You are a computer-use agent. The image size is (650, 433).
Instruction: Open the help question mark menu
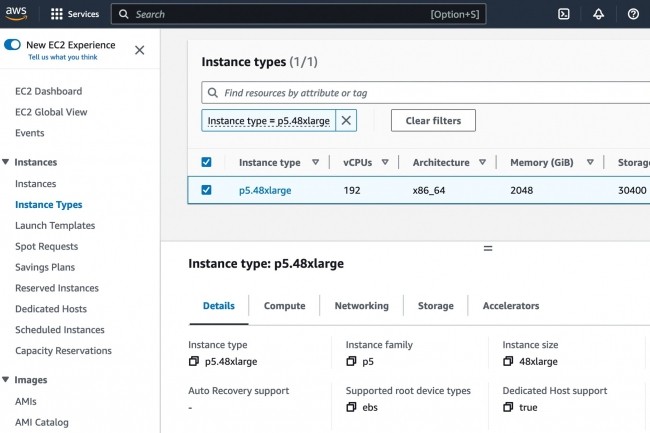(633, 14)
